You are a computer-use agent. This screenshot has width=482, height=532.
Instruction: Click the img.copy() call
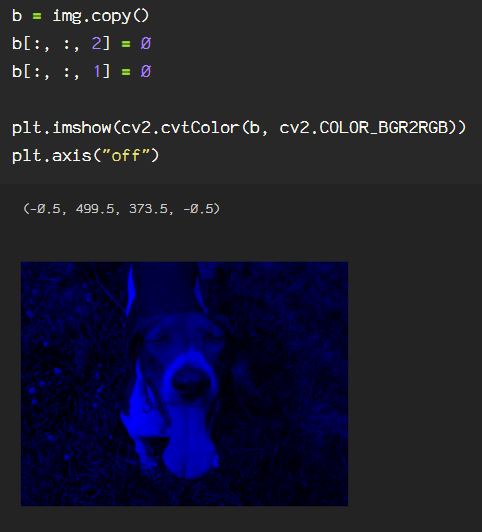pyautogui.click(x=101, y=16)
